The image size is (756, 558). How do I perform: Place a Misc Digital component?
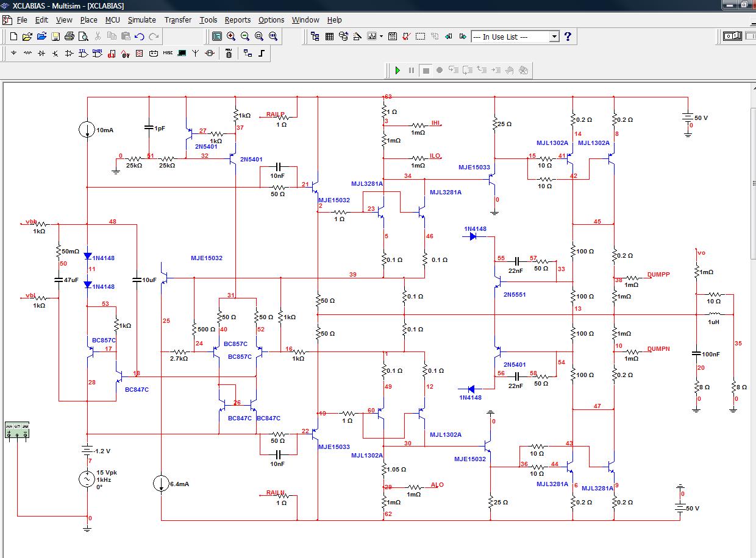coord(111,54)
